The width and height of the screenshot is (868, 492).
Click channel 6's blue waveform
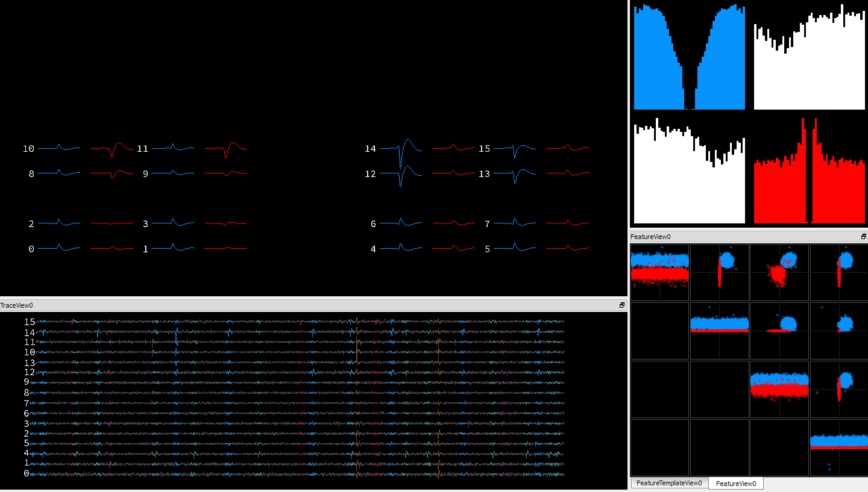pos(401,223)
